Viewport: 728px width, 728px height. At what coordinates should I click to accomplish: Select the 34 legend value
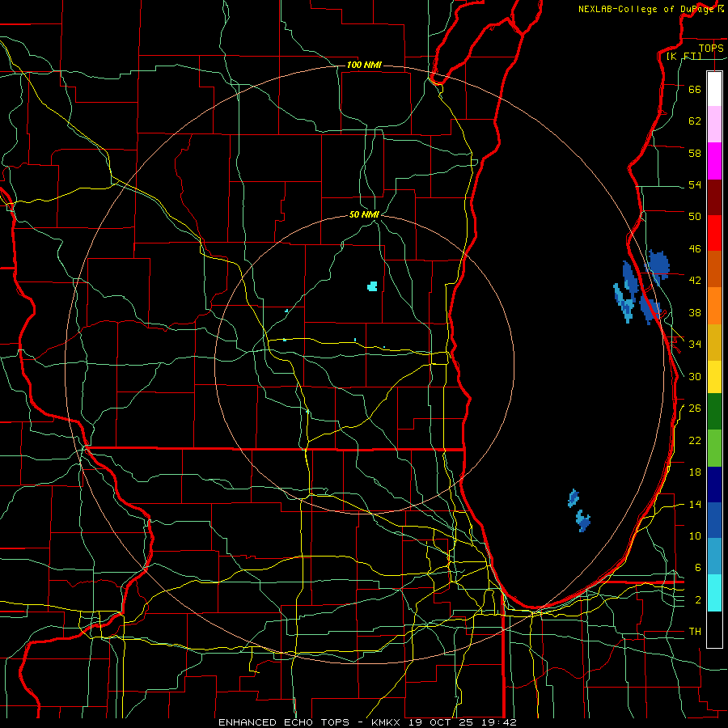click(695, 344)
